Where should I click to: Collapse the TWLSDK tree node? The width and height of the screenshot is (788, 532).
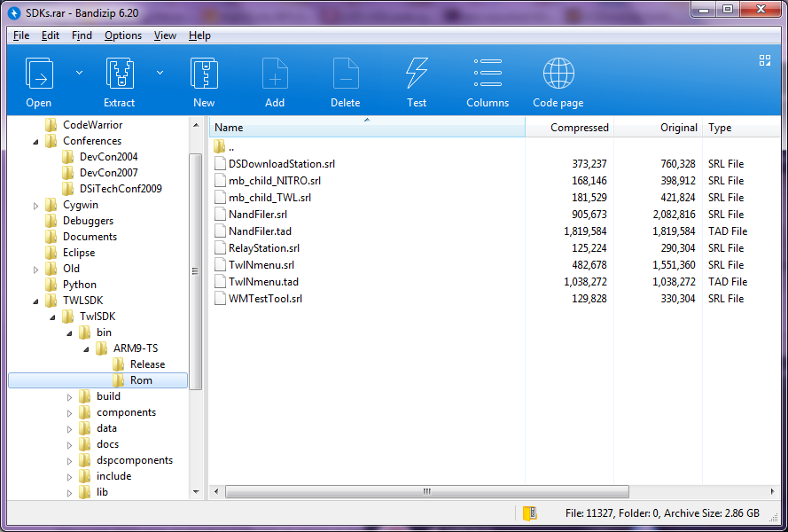[x=35, y=301]
